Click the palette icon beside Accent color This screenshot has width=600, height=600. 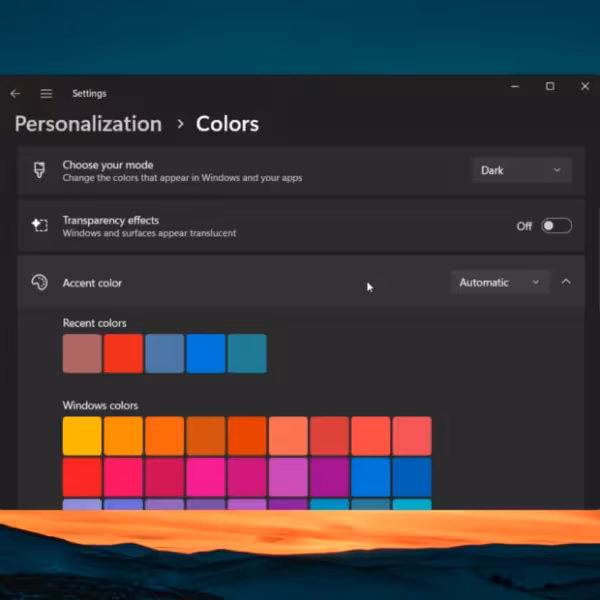click(x=39, y=282)
